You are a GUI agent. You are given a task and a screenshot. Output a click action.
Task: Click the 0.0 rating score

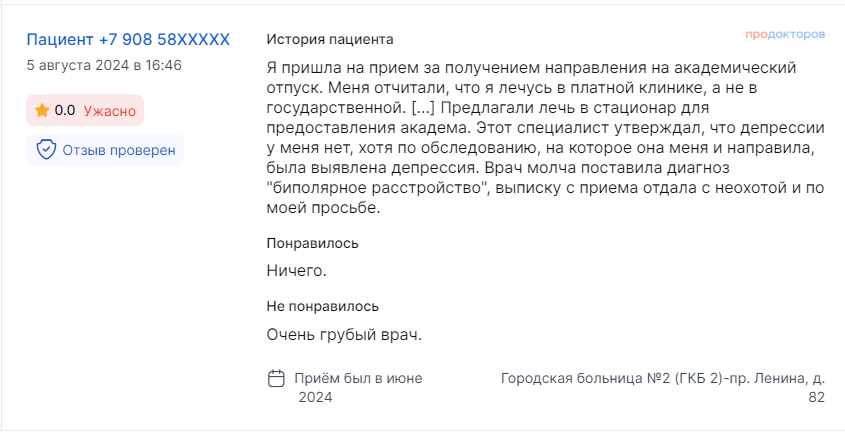point(65,110)
